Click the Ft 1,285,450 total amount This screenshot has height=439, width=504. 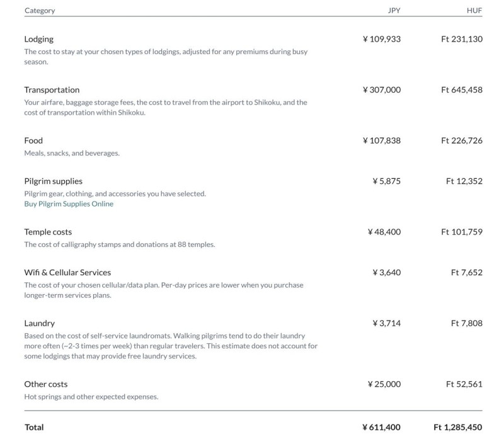[458, 427]
